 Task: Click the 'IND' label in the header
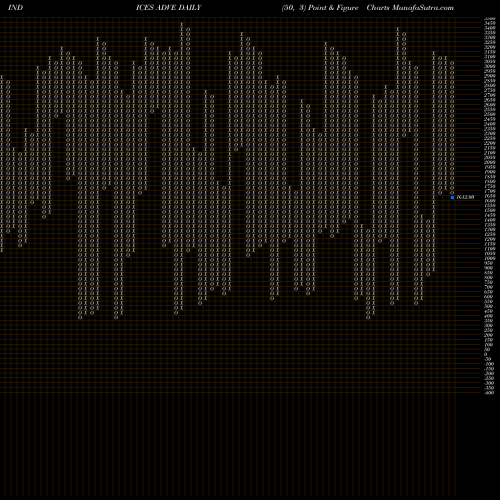15,8
